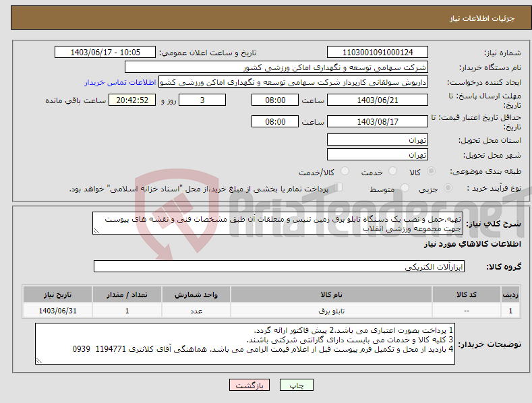
Task: Click تاریخ نیاز column header
Action: [x=58, y=294]
